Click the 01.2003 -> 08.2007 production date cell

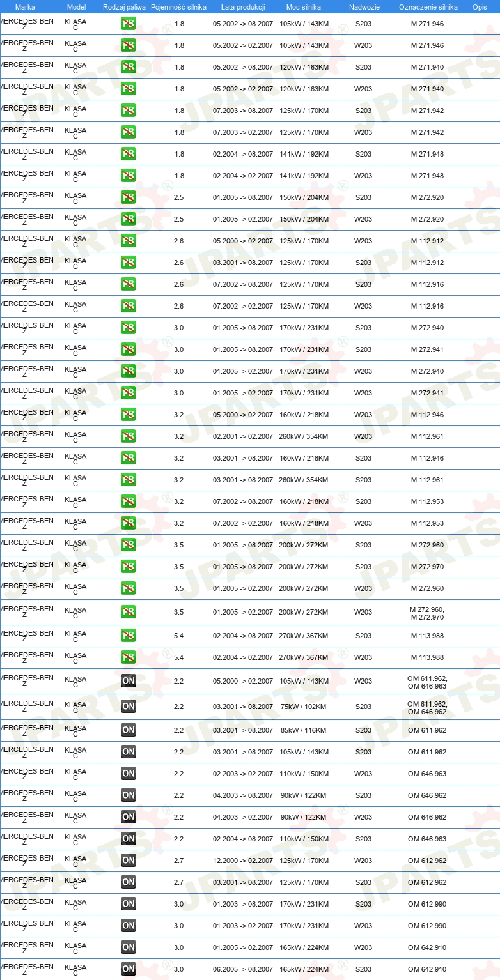pos(243,904)
